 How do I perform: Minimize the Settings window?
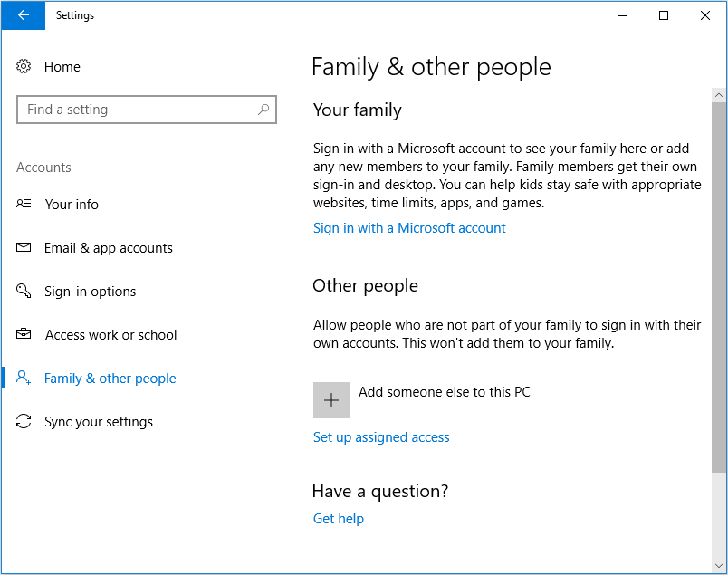pos(622,15)
